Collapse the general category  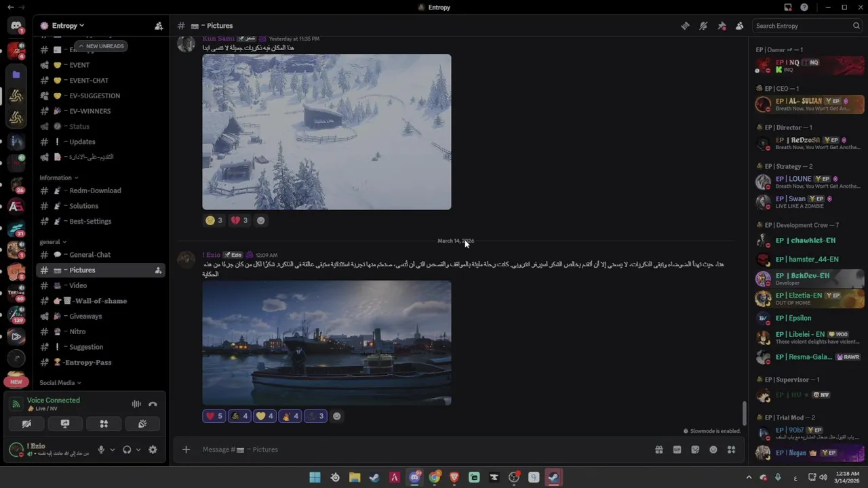(52, 242)
